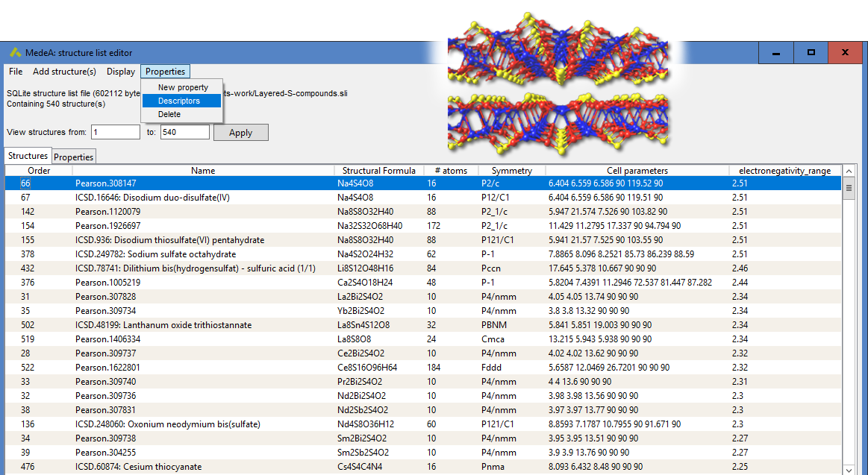Switch to the Properties tab
Screen dimensions: 868x475
click(73, 157)
